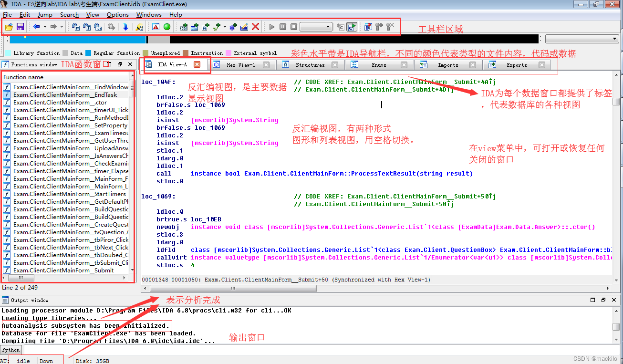Screen dimensions: 623x364
Task: Jump back with the blue left arrow
Action: pos(36,27)
